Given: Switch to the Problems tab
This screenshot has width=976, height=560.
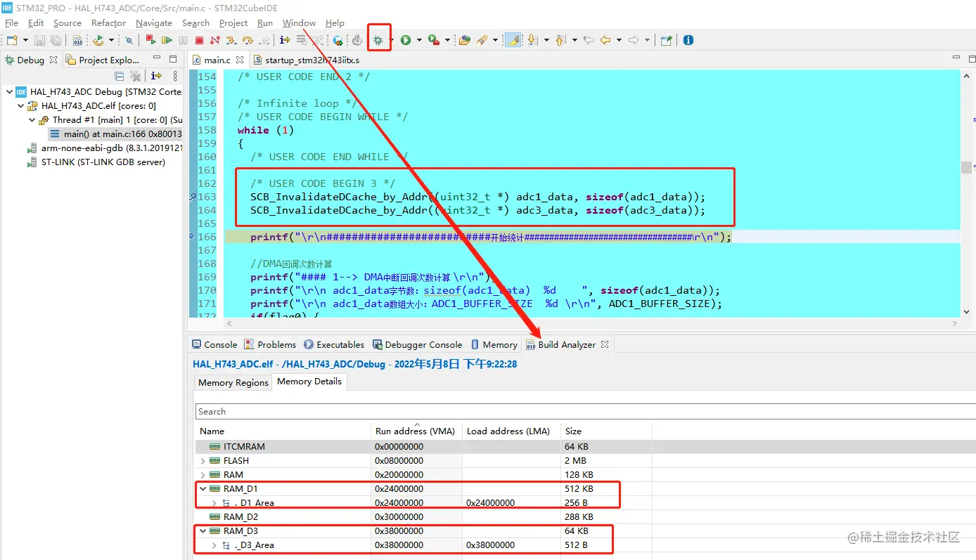Looking at the screenshot, I should pos(270,345).
